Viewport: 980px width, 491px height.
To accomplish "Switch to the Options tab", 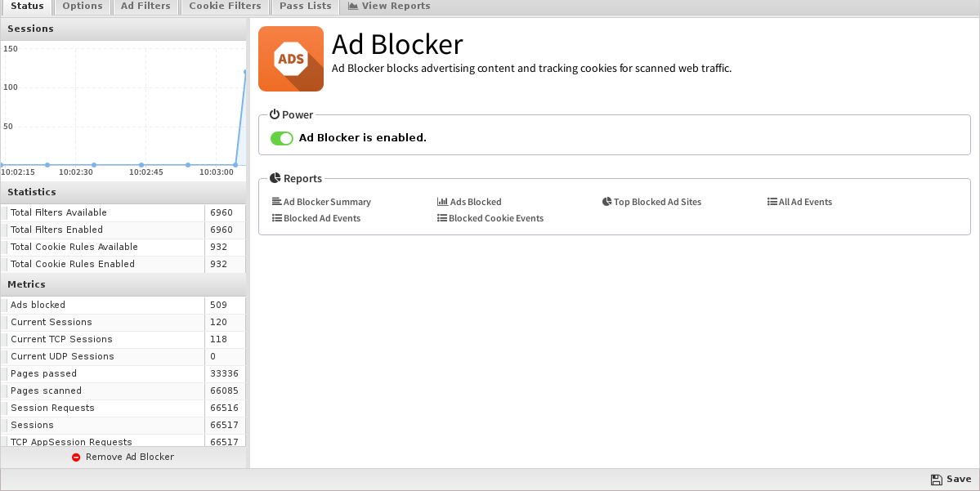I will [83, 7].
